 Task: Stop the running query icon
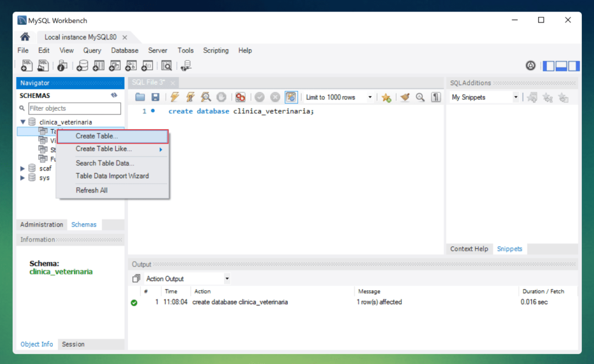(221, 97)
